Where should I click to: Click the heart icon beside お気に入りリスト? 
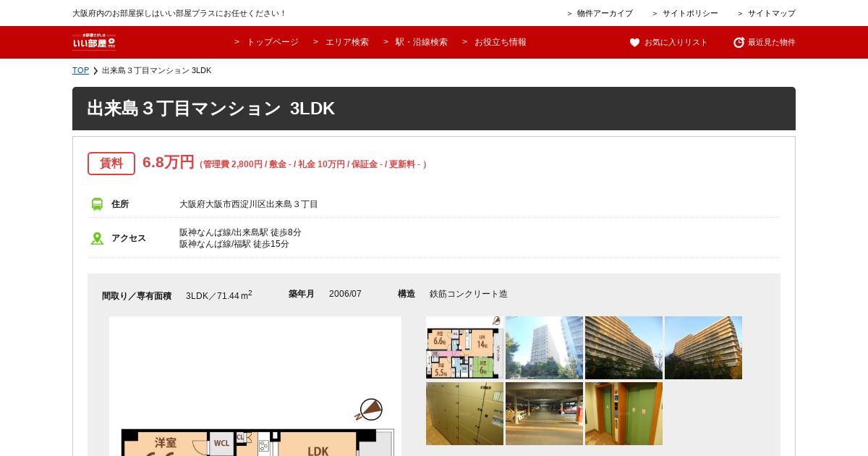coord(634,43)
